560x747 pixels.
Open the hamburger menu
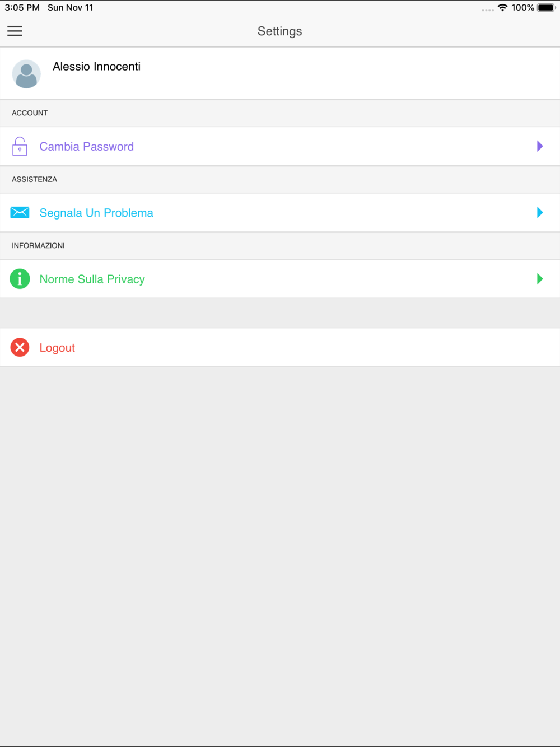coord(15,31)
